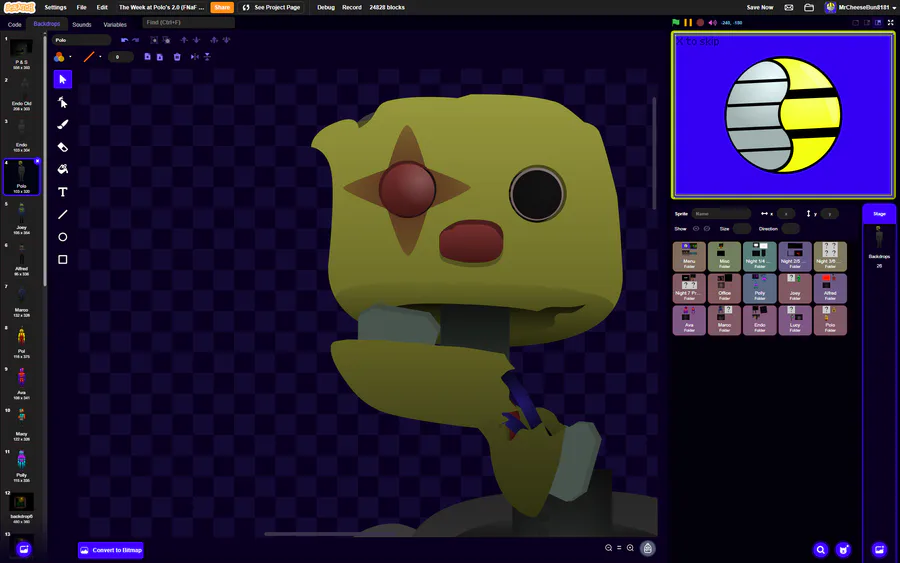The width and height of the screenshot is (900, 563).
Task: Expand the Joey folder
Action: (x=795, y=288)
